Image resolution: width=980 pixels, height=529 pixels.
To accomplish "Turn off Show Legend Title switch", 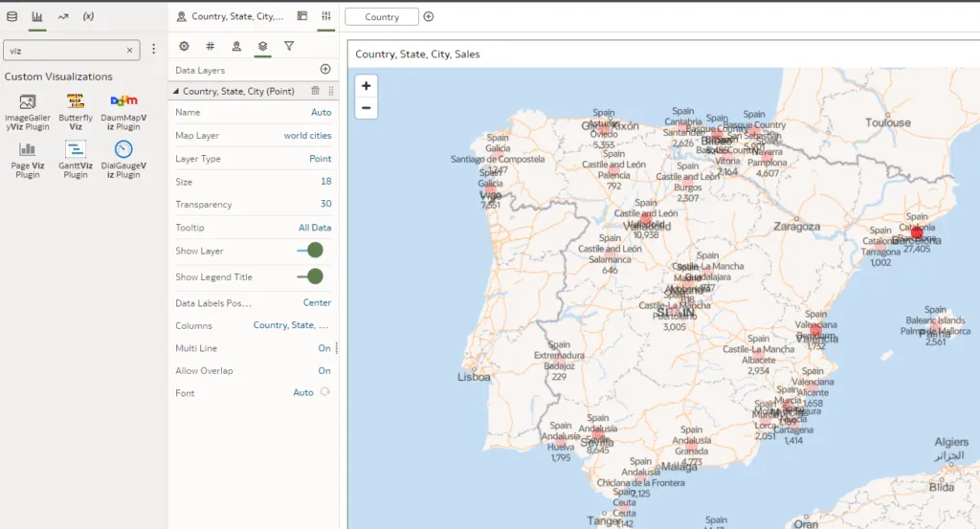I will tap(310, 276).
